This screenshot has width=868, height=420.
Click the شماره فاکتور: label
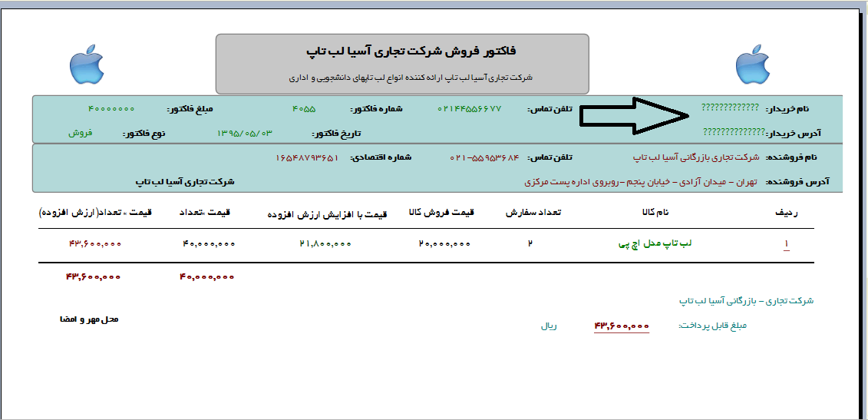pos(376,109)
